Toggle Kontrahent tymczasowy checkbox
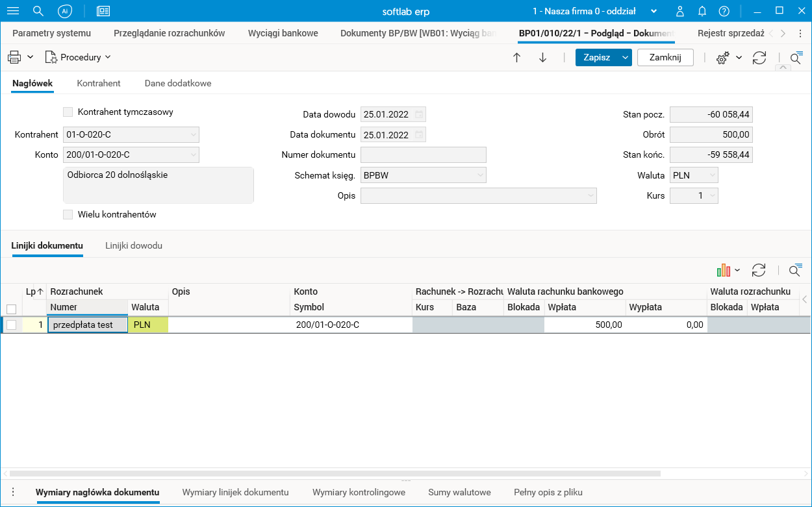This screenshot has height=507, width=812. [x=68, y=112]
